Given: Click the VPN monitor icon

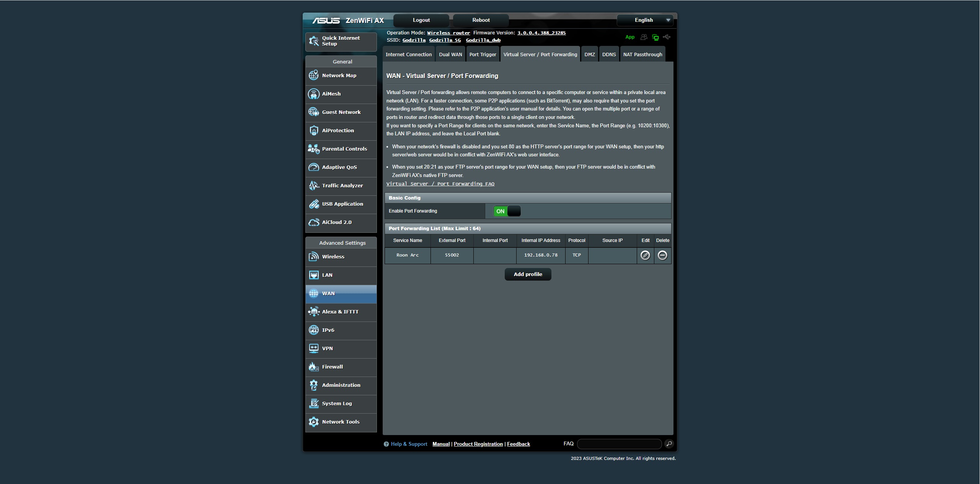Looking at the screenshot, I should point(314,348).
